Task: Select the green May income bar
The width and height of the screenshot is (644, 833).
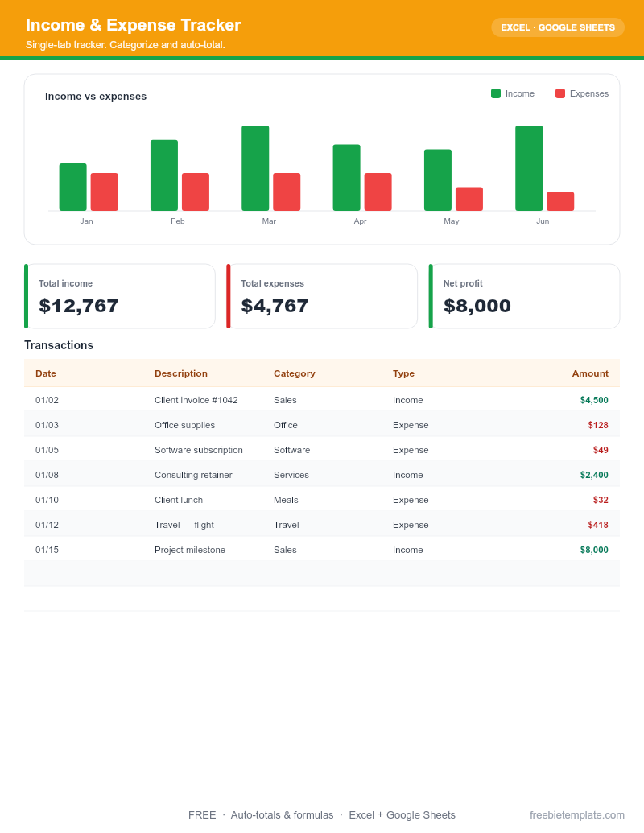Action: (x=438, y=180)
